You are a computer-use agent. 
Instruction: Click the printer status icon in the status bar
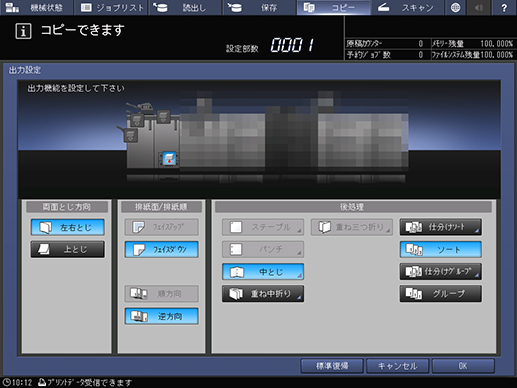(x=42, y=382)
